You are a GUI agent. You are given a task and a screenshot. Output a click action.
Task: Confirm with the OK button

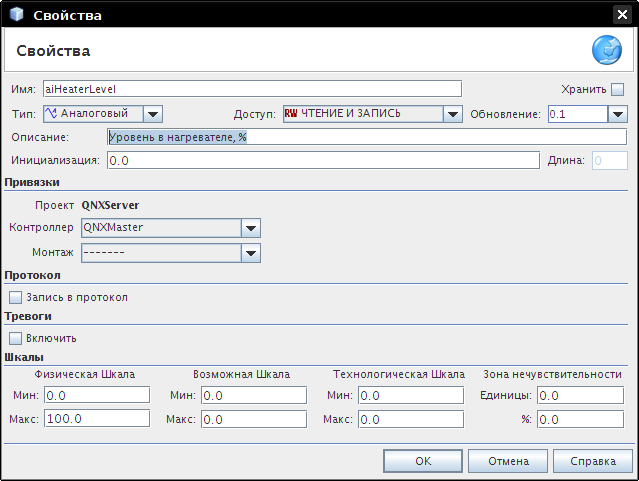(x=423, y=461)
